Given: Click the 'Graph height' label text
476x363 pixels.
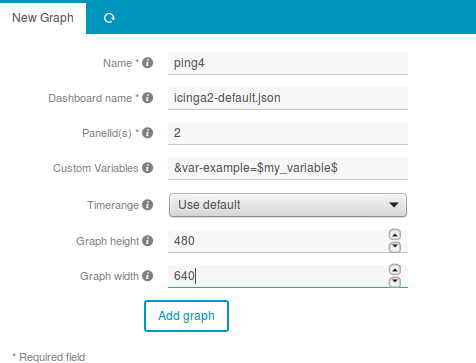Looking at the screenshot, I should pyautogui.click(x=107, y=241).
